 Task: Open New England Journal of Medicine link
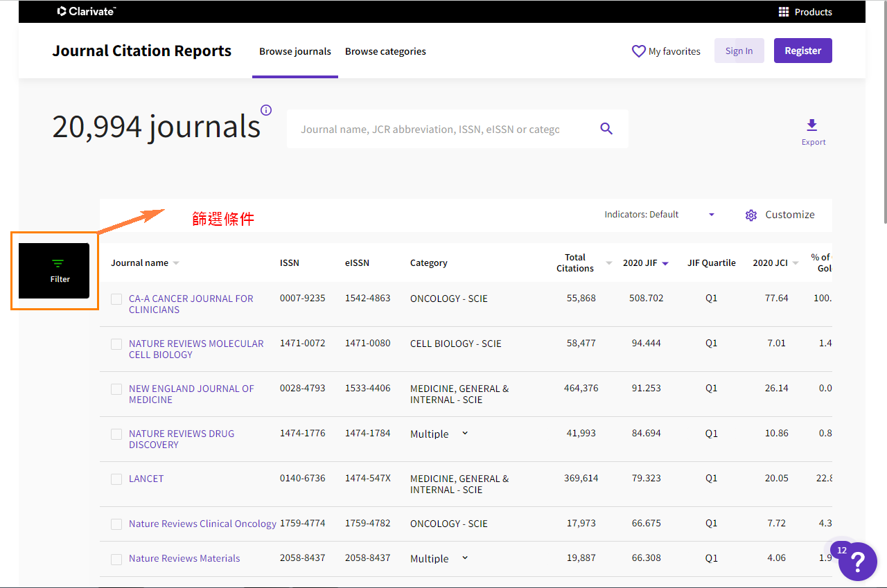[x=191, y=394]
